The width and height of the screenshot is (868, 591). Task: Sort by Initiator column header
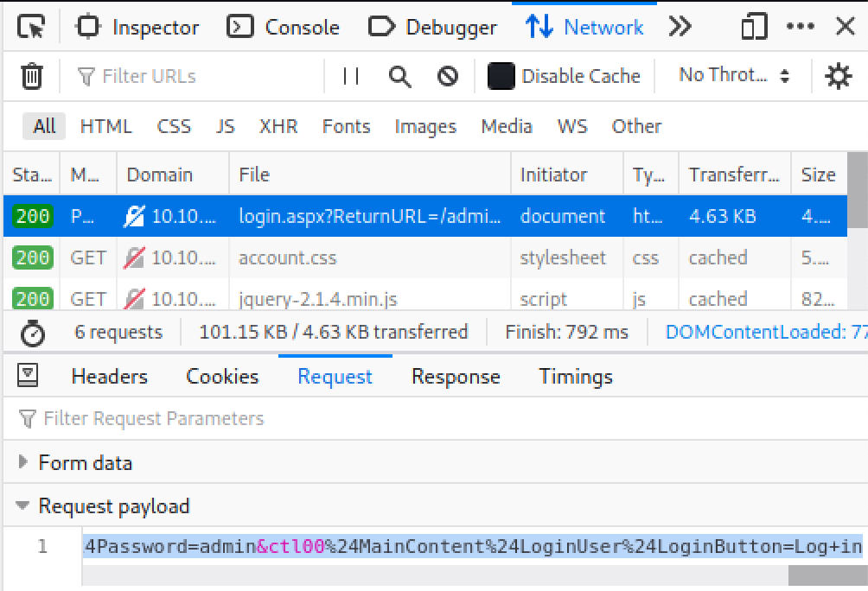[x=567, y=175]
